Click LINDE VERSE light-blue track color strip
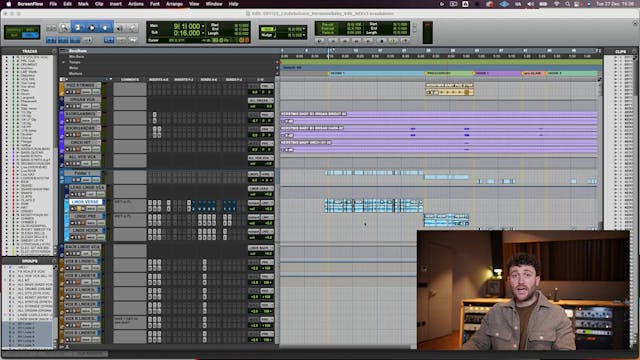 point(67,205)
